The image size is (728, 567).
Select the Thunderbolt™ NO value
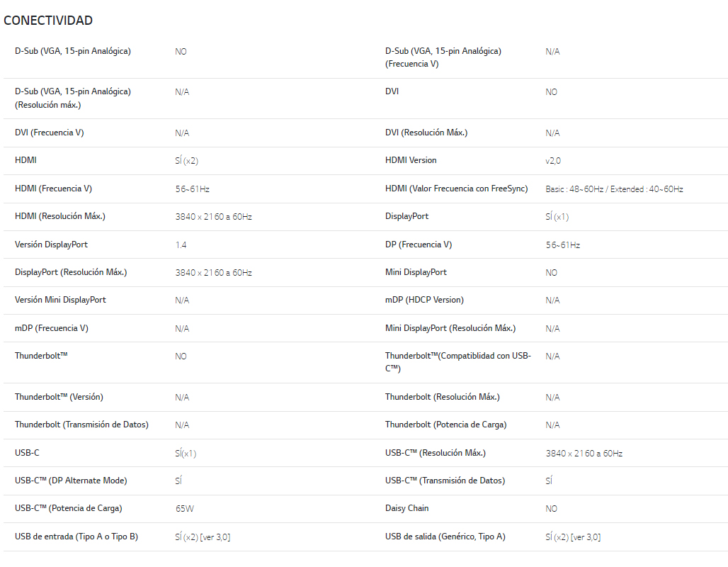[181, 357]
